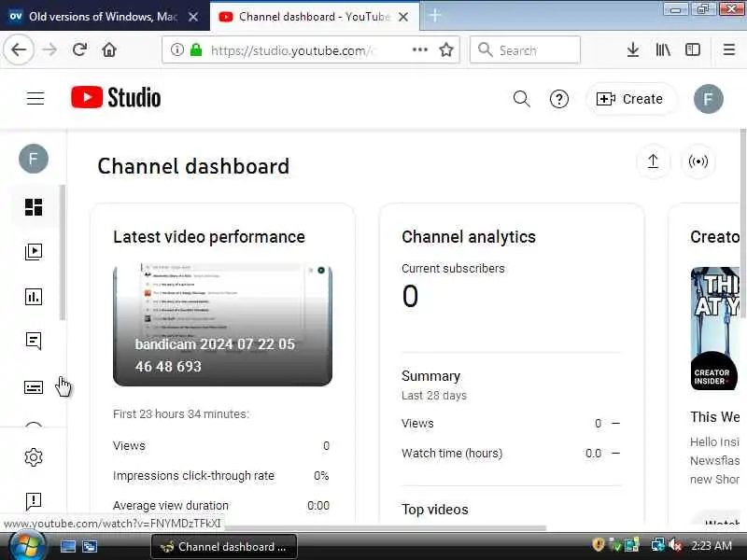Open the Content sidebar icon
The width and height of the screenshot is (747, 560).
click(x=34, y=251)
